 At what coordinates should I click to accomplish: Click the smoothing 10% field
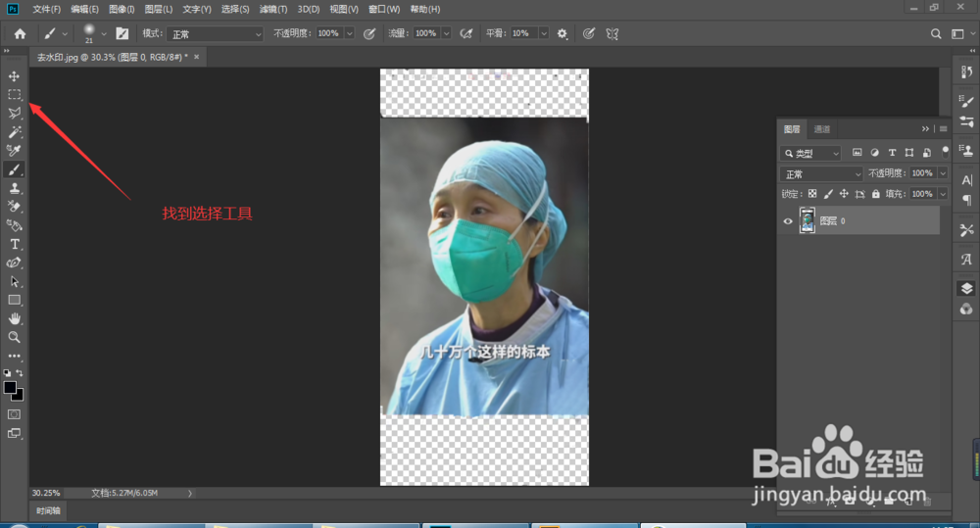(x=524, y=33)
